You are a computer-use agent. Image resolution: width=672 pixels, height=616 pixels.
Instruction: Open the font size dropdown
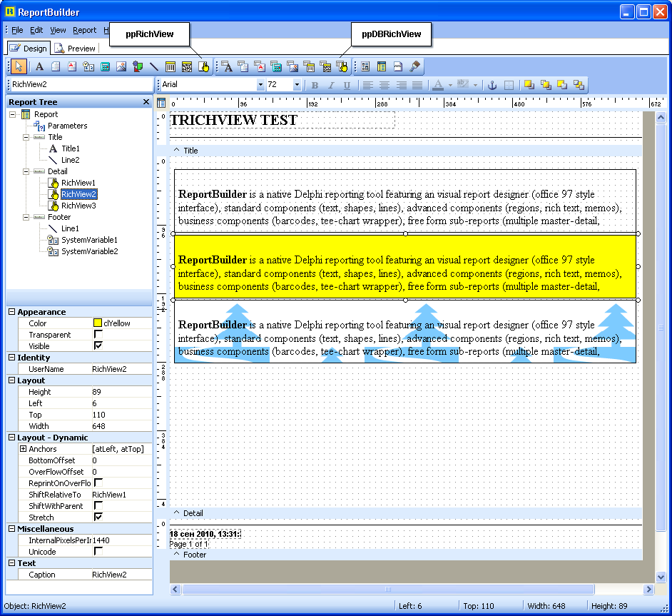(297, 84)
